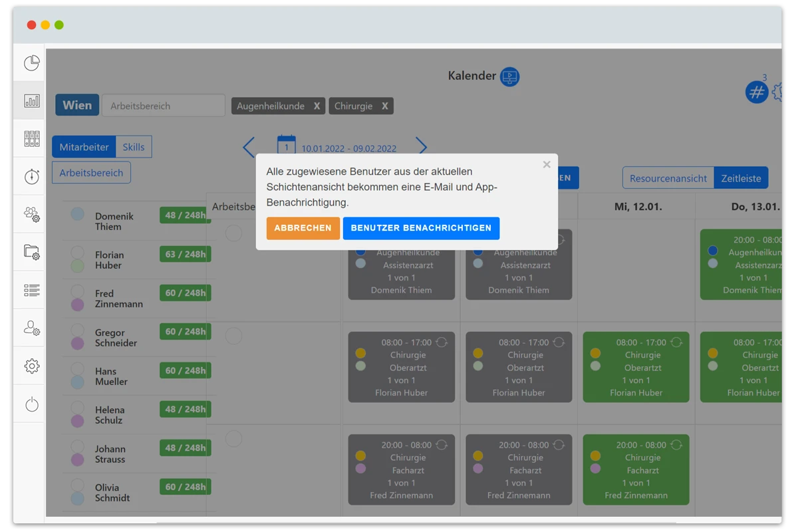
Task: Go to next date range with right chevron
Action: click(x=421, y=147)
